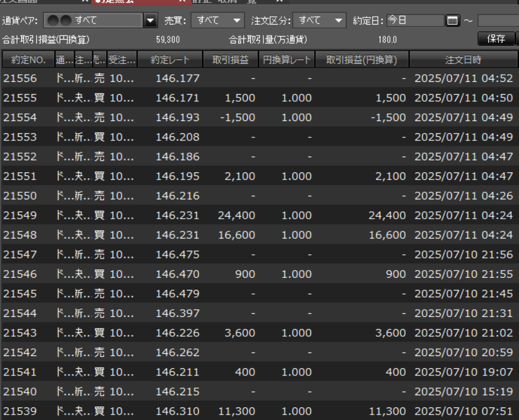Screen dimensions: 519x420
Task: Sort by 注文日時 column header
Action: pyautogui.click(x=463, y=59)
